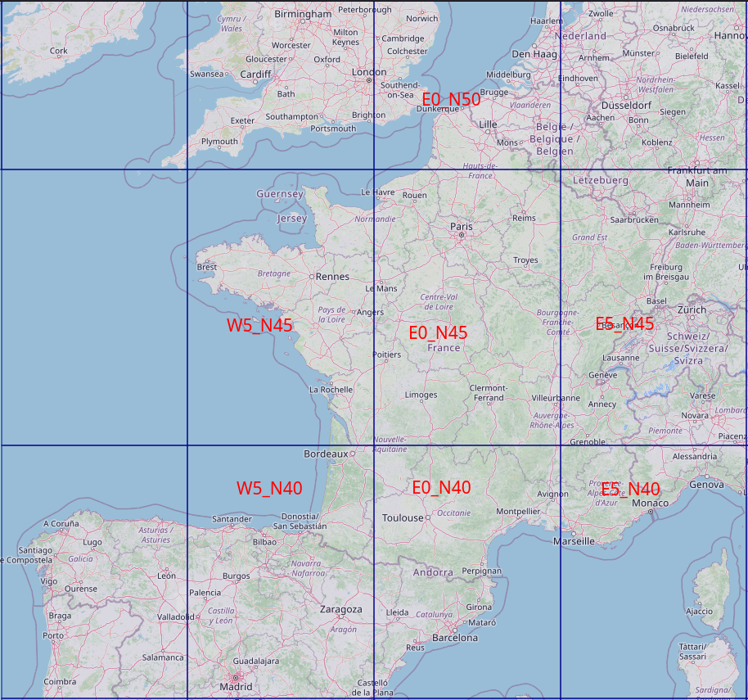Click on Zaragoza in Spain
The image size is (748, 700).
[x=340, y=609]
